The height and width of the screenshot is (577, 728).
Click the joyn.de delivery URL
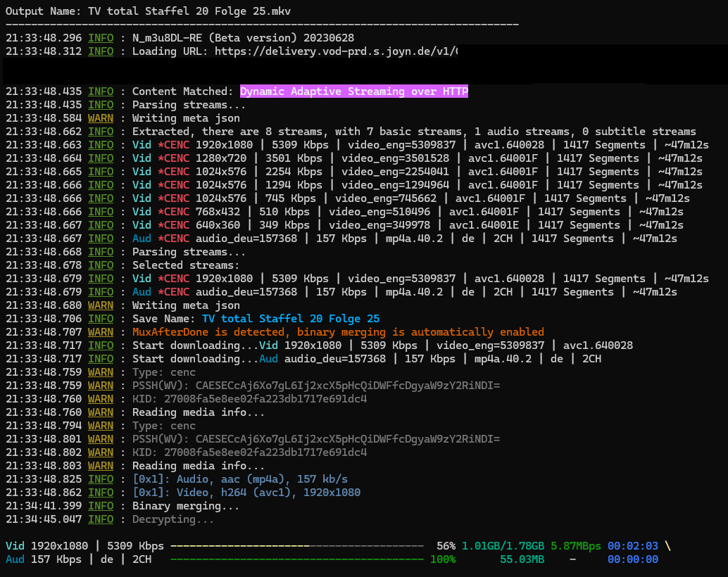click(336, 51)
